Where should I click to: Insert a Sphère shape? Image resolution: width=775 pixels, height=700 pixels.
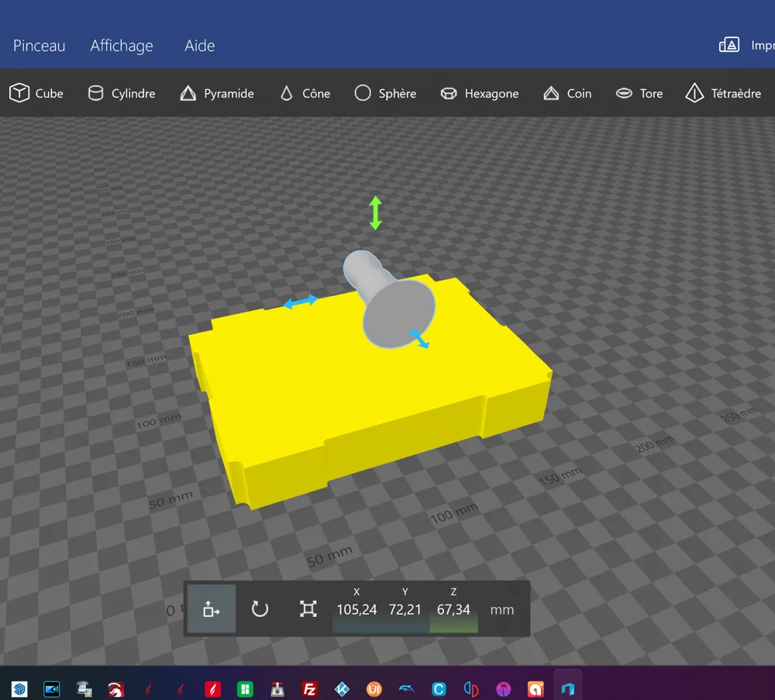385,94
